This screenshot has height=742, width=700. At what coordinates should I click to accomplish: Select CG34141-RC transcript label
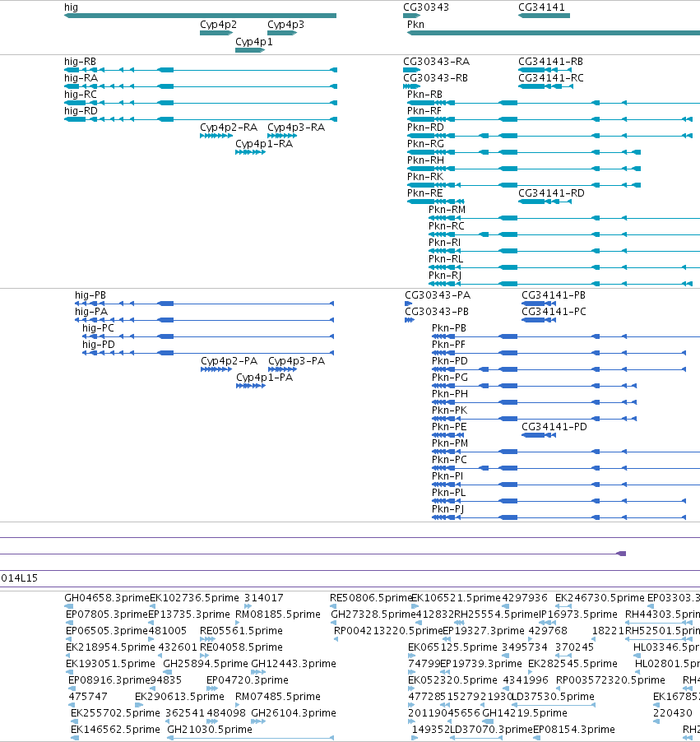coord(551,78)
